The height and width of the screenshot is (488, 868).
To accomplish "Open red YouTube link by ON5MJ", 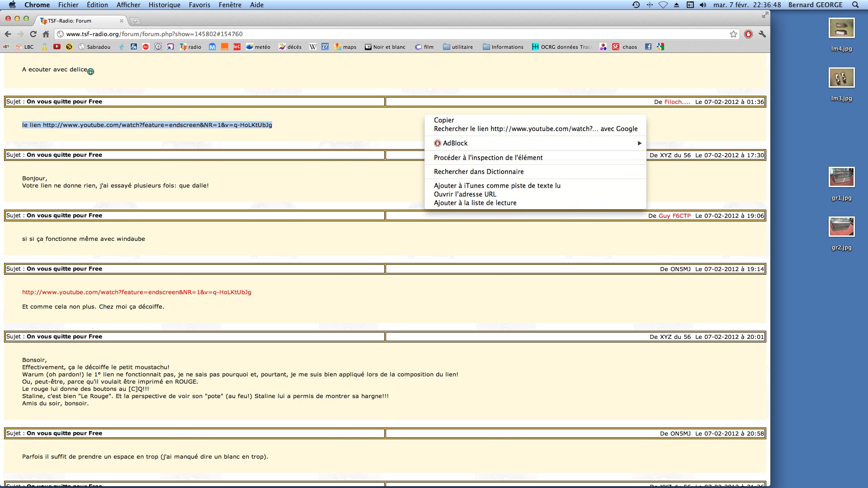I will click(x=137, y=292).
